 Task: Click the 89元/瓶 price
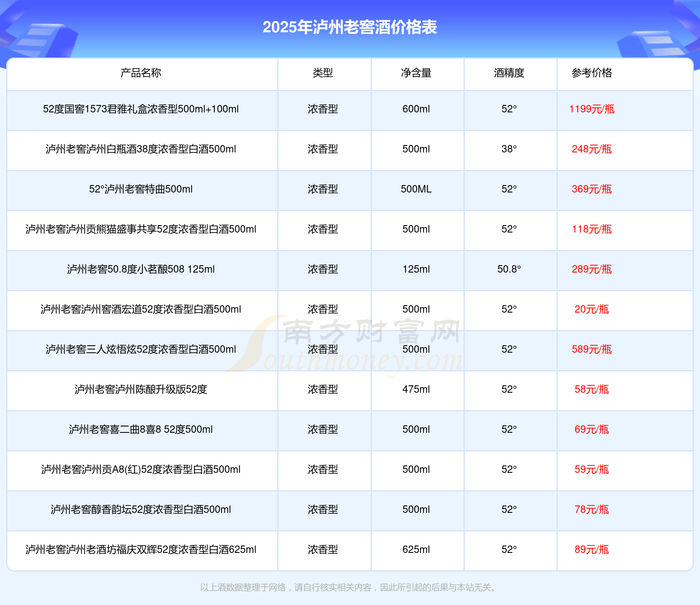point(591,549)
